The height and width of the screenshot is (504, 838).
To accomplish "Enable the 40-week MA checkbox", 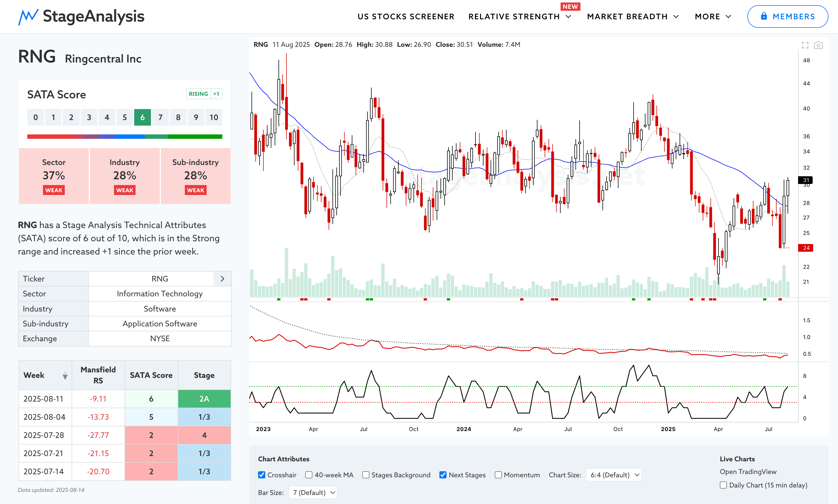I will (x=309, y=475).
